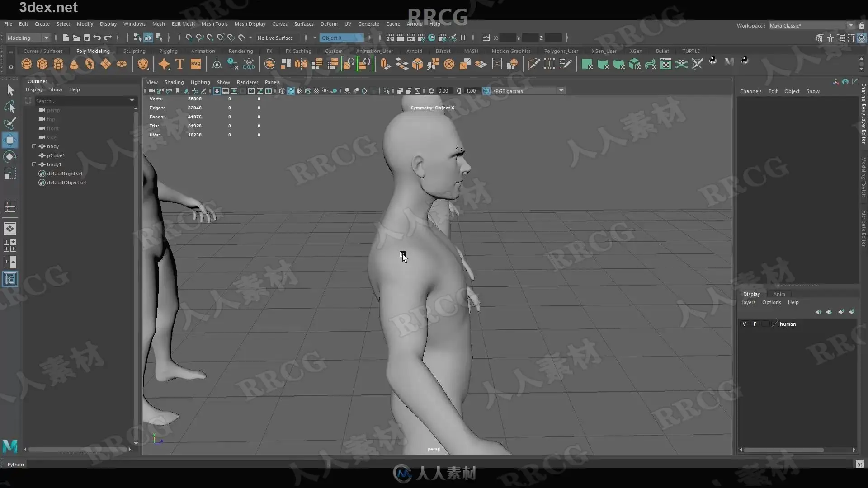Open the Mesh Tools menu

(x=214, y=24)
